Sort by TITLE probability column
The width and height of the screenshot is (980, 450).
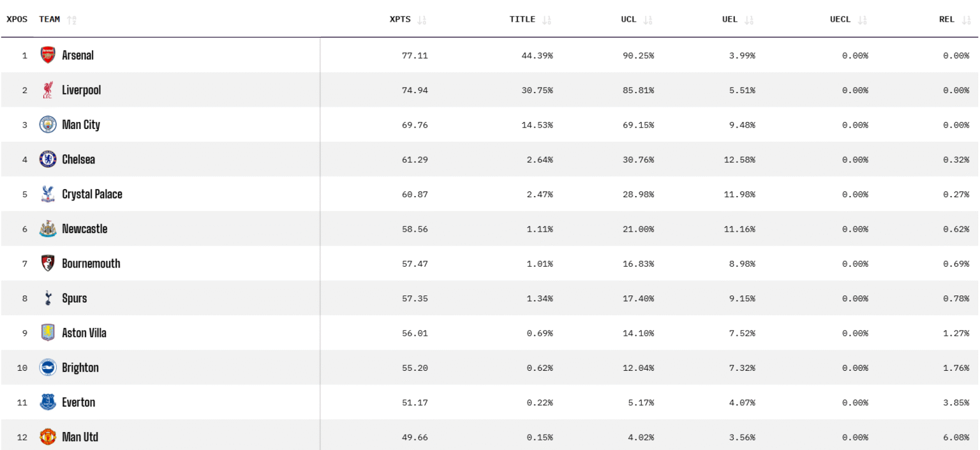pyautogui.click(x=546, y=20)
